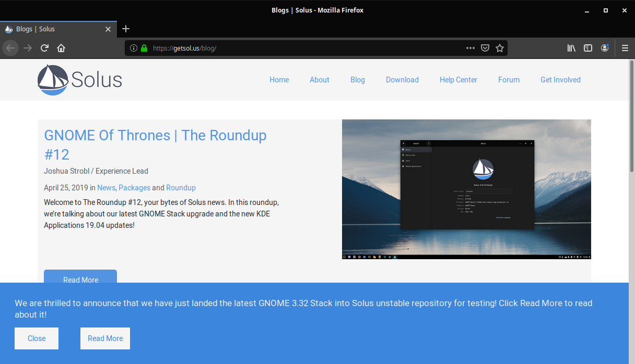Open the Home nav link

tap(279, 80)
